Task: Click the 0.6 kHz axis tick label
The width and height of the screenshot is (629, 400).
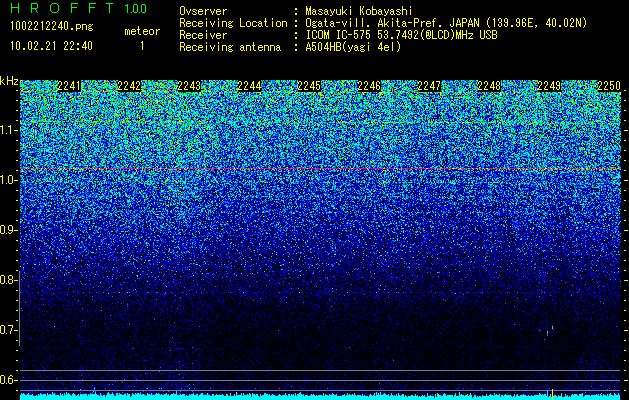Action: [x=8, y=380]
